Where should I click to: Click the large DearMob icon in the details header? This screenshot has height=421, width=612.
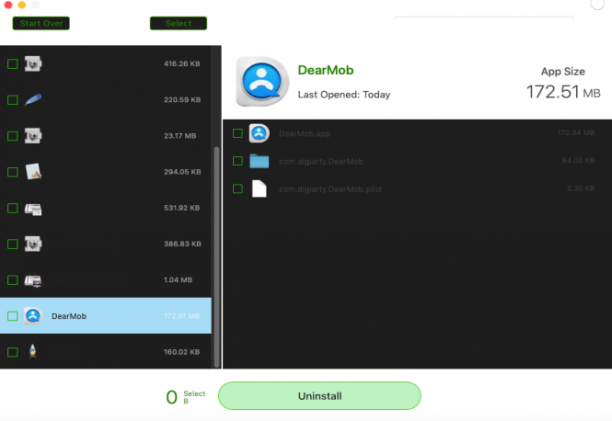(x=262, y=82)
